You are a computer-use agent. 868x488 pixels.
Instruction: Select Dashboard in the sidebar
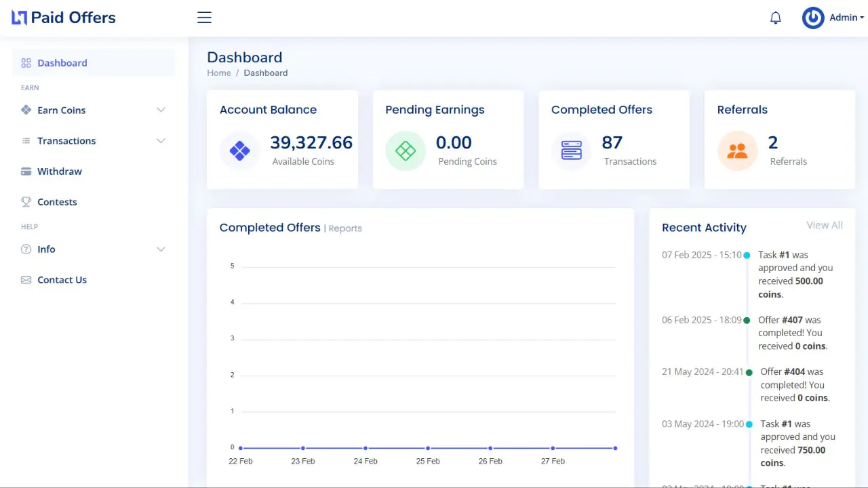click(x=62, y=63)
